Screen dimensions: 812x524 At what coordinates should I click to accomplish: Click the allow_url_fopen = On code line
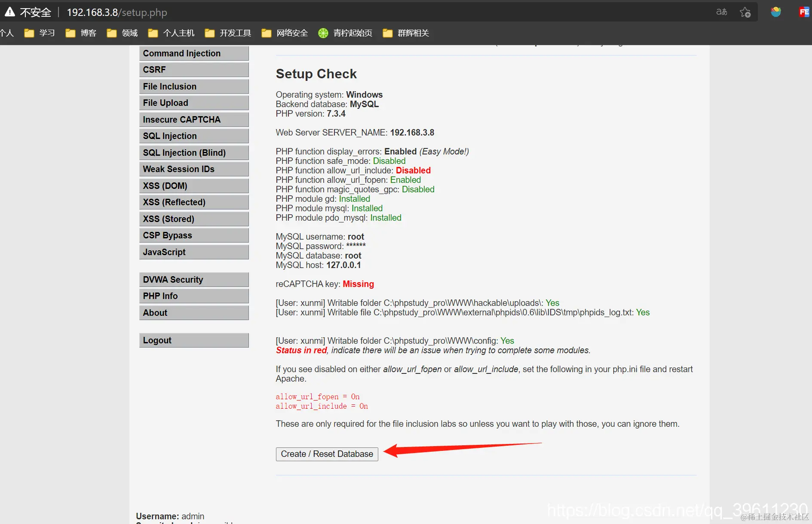(x=318, y=397)
